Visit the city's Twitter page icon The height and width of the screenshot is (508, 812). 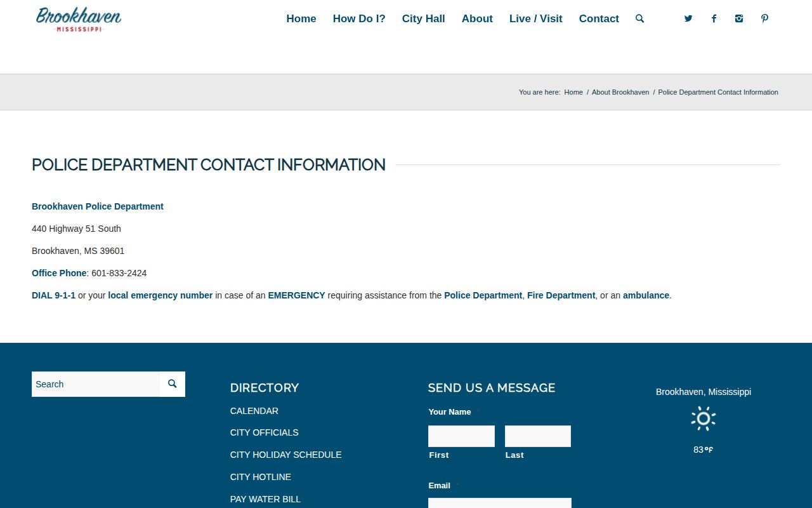coord(688,18)
